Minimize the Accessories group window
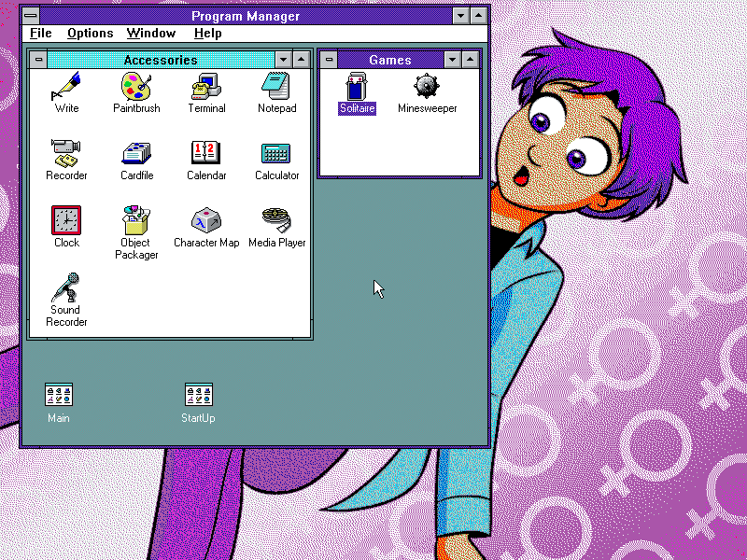Image resolution: width=747 pixels, height=560 pixels. point(284,60)
